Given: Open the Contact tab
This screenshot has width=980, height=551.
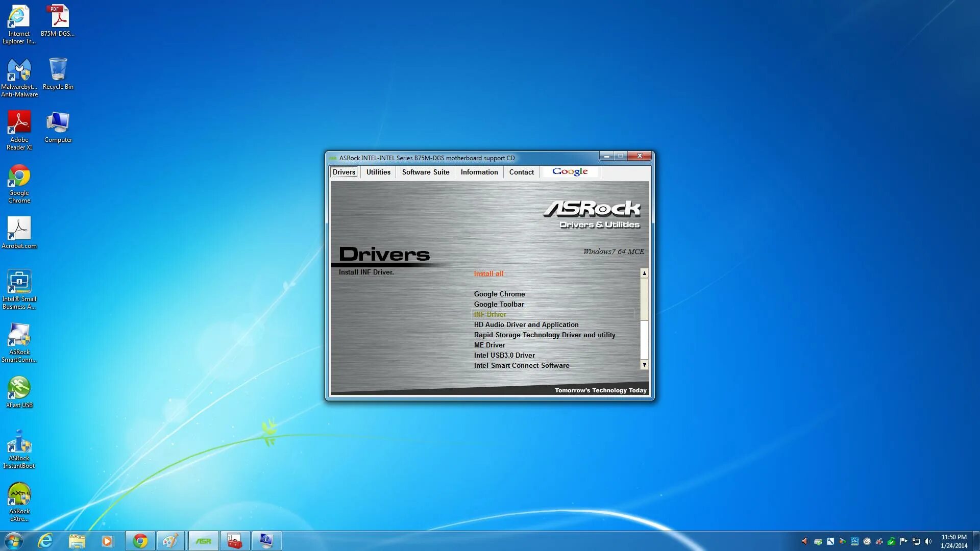Looking at the screenshot, I should (522, 172).
